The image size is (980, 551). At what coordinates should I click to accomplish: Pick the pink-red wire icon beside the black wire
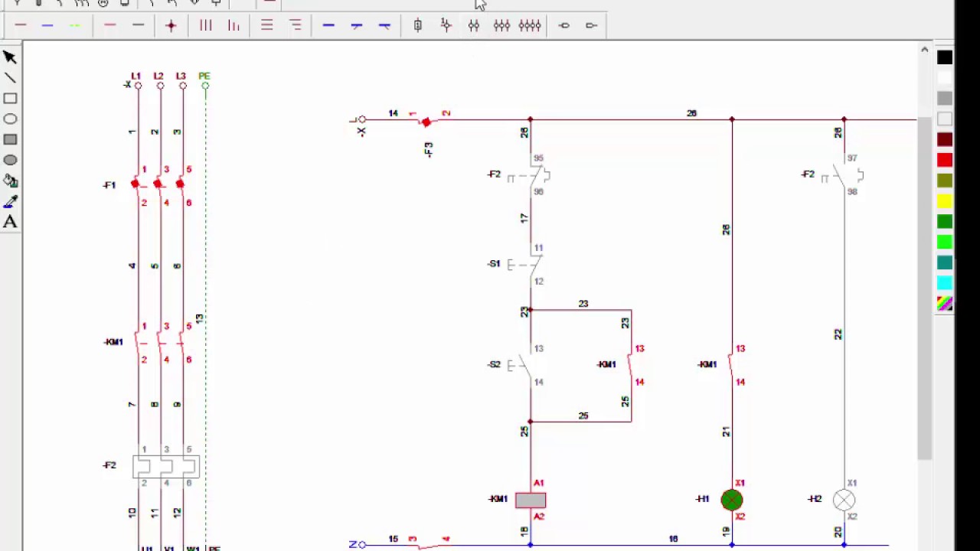pos(110,25)
